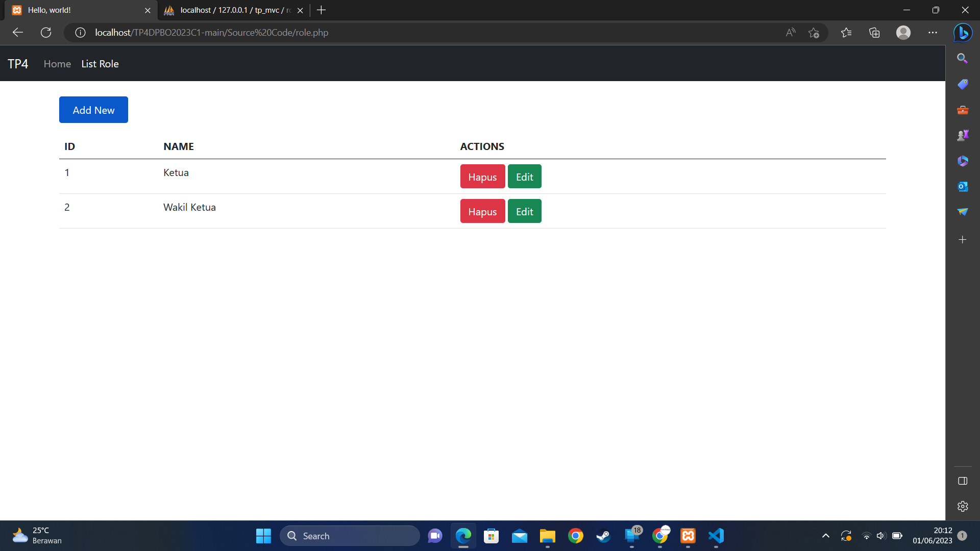The height and width of the screenshot is (551, 980).
Task: Open the Search panel in the sidebar
Action: click(x=963, y=58)
